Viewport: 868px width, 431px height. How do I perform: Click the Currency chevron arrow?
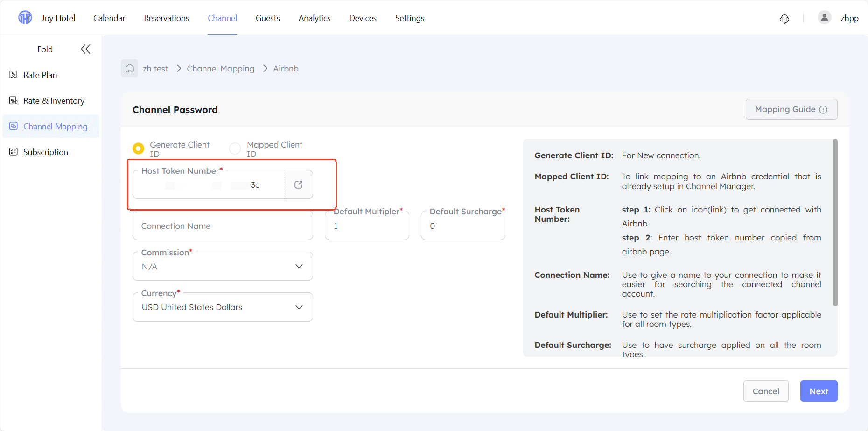(x=299, y=307)
